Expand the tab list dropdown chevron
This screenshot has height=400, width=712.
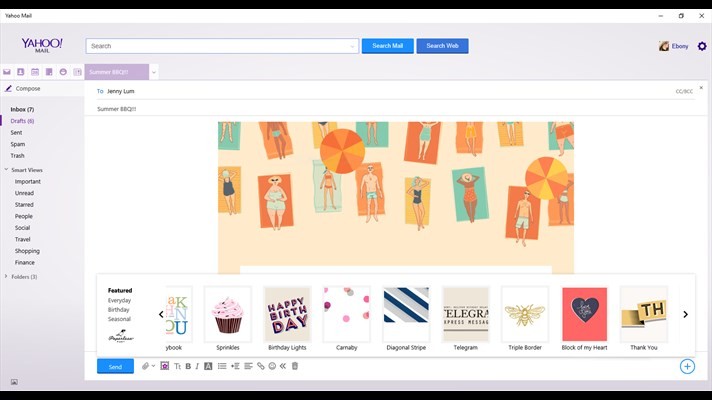(154, 72)
